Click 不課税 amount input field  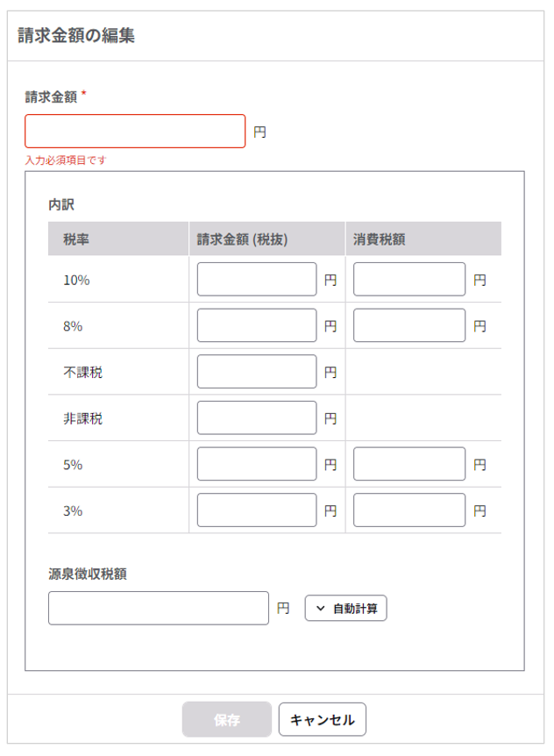[x=256, y=372]
